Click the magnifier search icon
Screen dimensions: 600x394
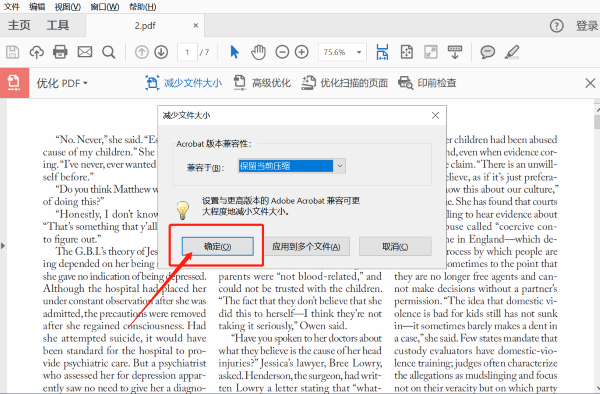tap(109, 52)
